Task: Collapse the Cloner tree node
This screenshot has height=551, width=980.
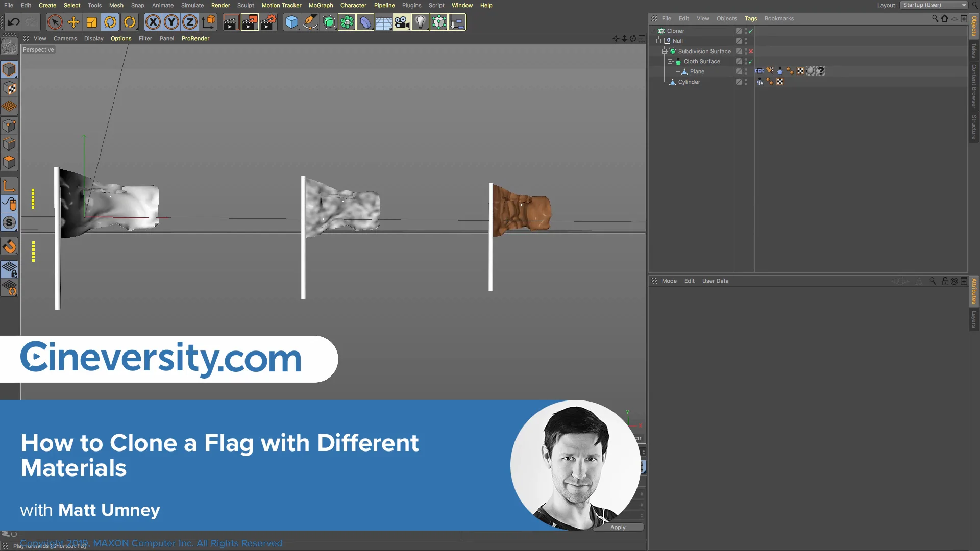Action: tap(653, 31)
